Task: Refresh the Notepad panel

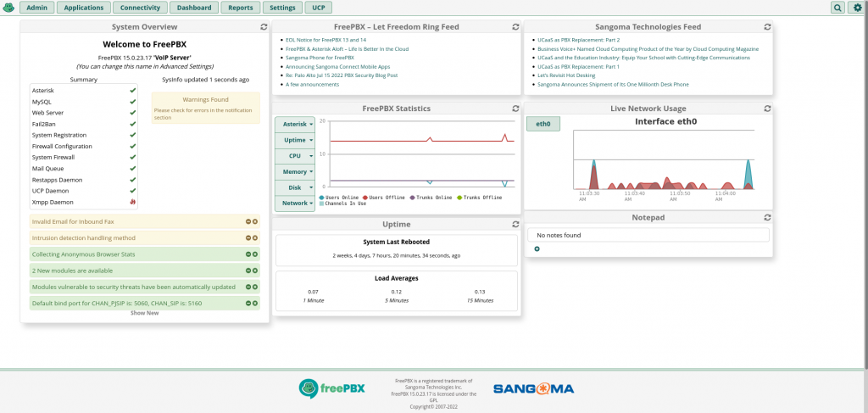Action: point(767,218)
